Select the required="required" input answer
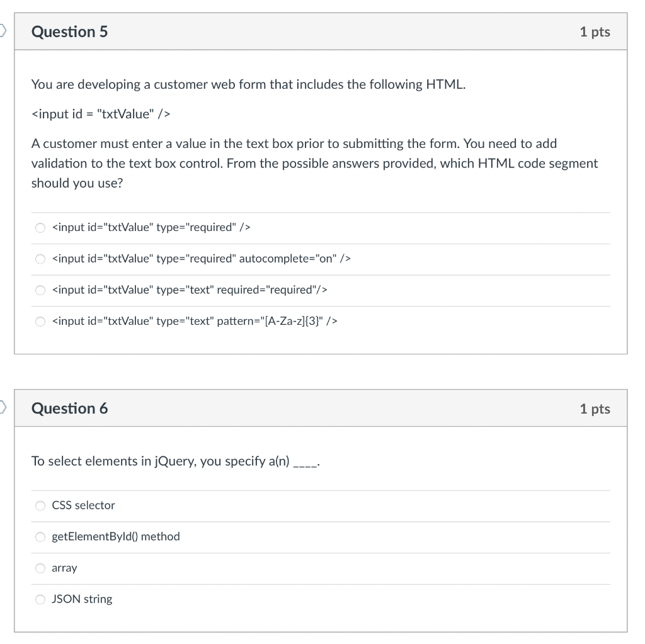The image size is (645, 644). click(x=40, y=290)
